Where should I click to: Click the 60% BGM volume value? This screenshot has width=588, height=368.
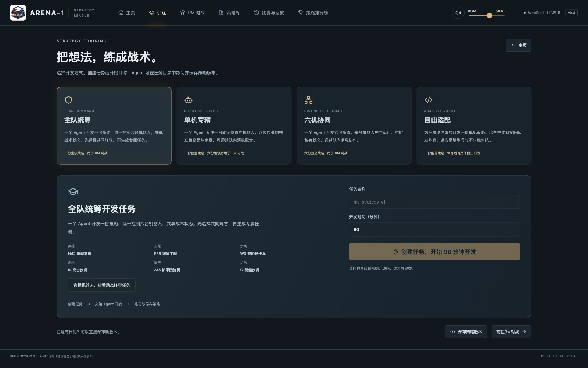point(499,11)
